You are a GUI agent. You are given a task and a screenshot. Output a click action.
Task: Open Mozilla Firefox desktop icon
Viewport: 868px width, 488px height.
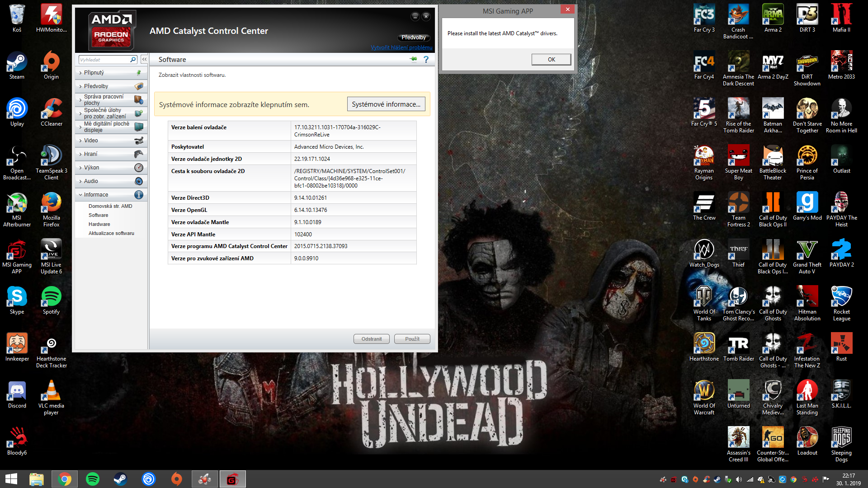tap(51, 210)
